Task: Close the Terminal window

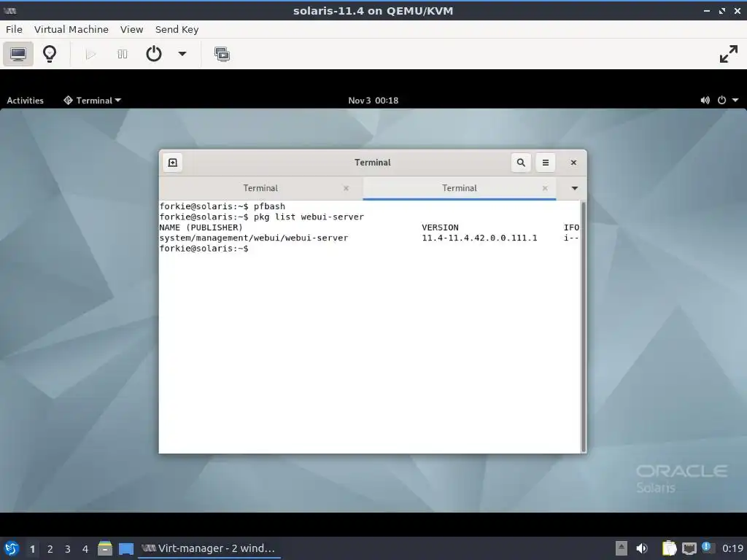Action: tap(573, 163)
